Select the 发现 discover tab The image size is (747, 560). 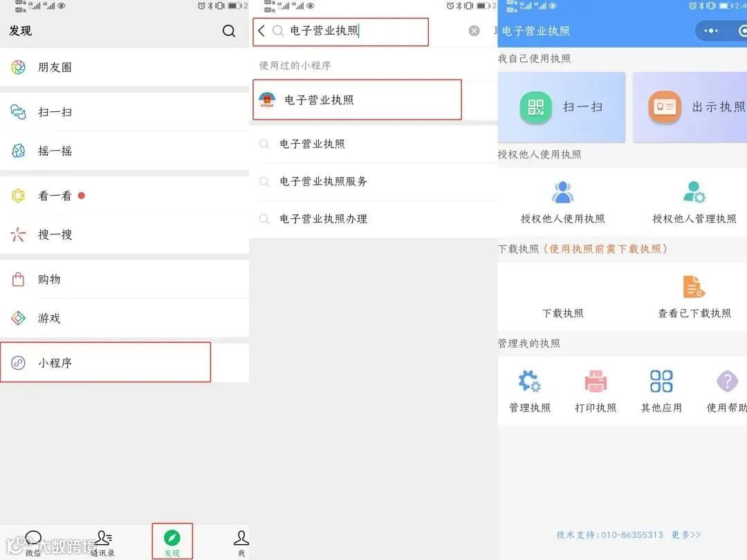(172, 542)
